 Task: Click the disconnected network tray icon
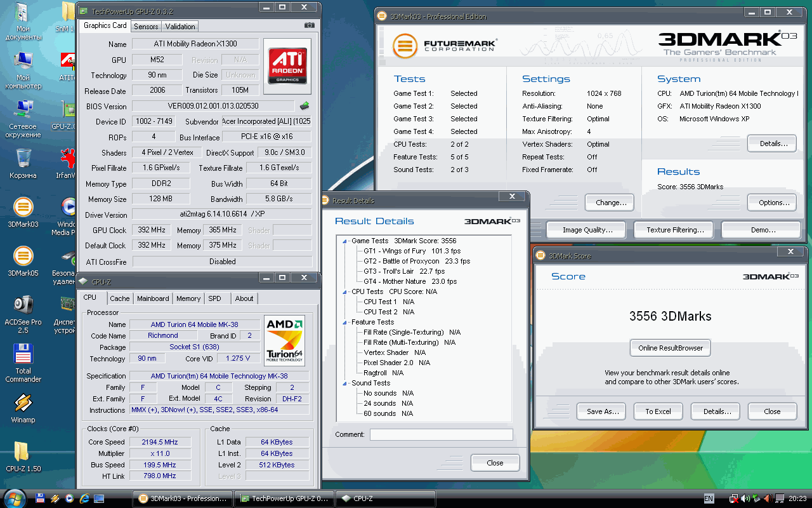tap(734, 499)
